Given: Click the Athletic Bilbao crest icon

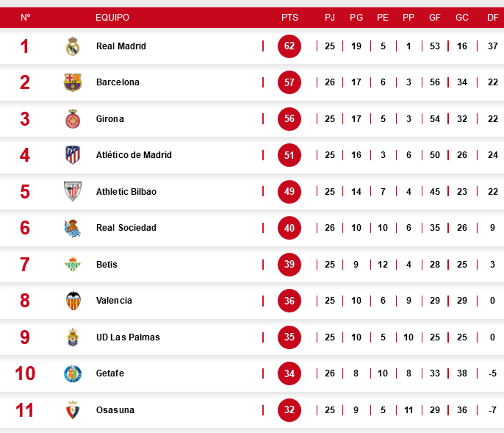Looking at the screenshot, I should pyautogui.click(x=73, y=191).
